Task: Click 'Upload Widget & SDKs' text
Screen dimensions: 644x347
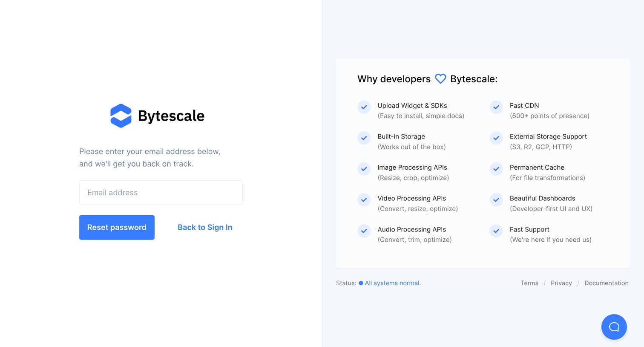Action: tap(412, 106)
